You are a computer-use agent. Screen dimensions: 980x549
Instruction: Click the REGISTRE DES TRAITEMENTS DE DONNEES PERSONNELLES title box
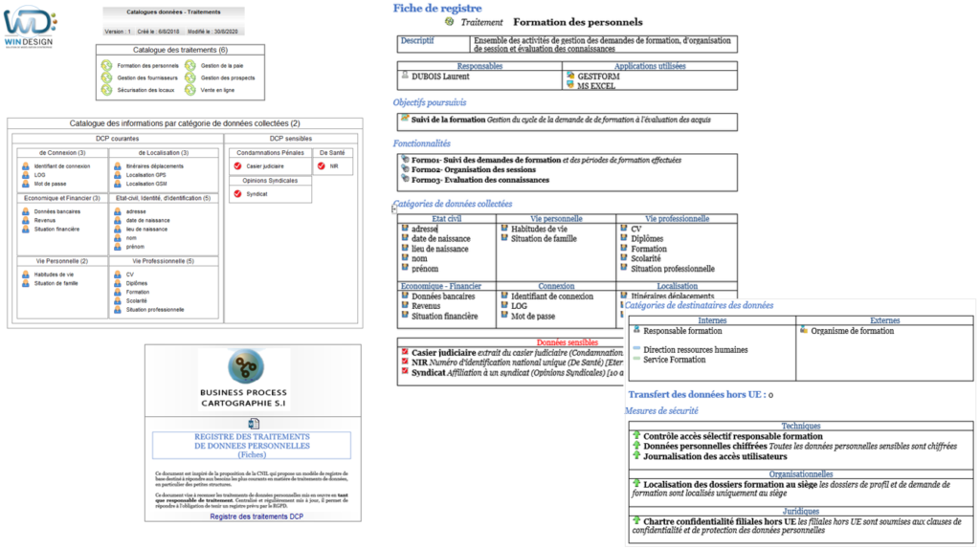(252, 446)
